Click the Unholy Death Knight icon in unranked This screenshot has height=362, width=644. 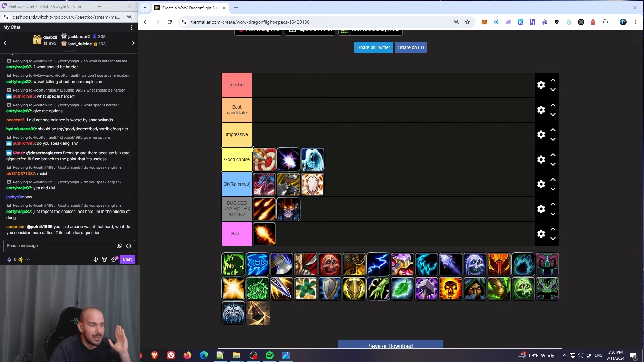233,264
